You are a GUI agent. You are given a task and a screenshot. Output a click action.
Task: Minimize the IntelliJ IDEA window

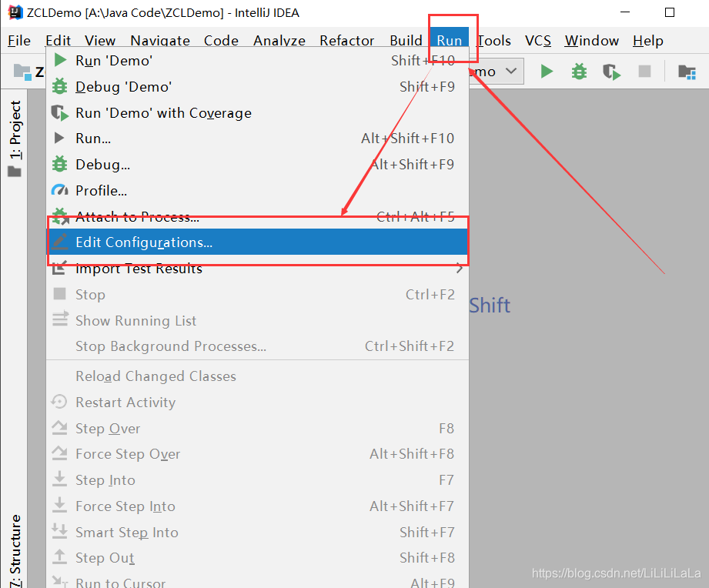[x=625, y=12]
